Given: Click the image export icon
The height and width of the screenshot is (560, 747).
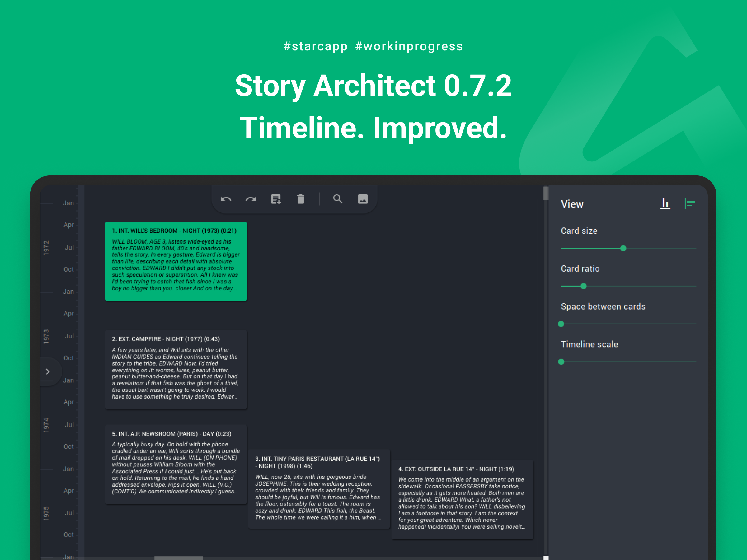Looking at the screenshot, I should 363,199.
